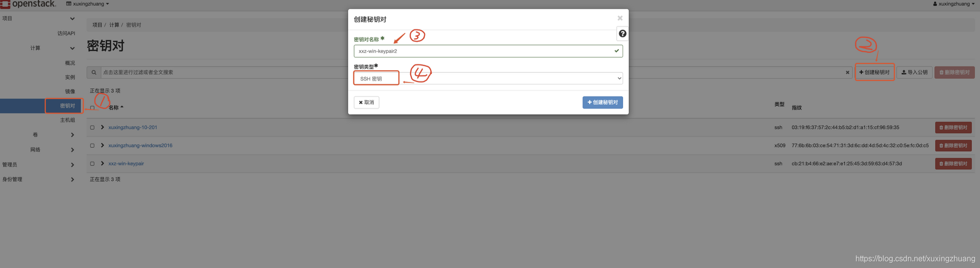Close the 创建秘钥对 dialog
This screenshot has height=268, width=980.
tap(620, 18)
